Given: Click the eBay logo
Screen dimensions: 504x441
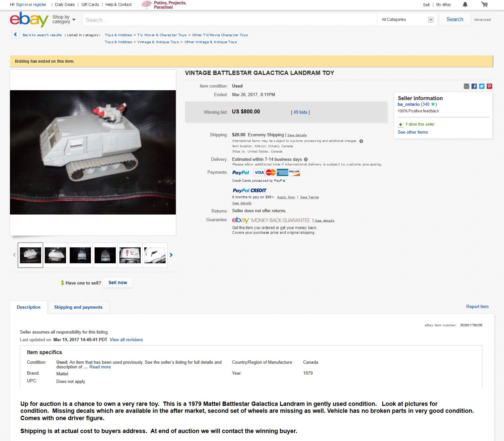Looking at the screenshot, I should pos(29,20).
